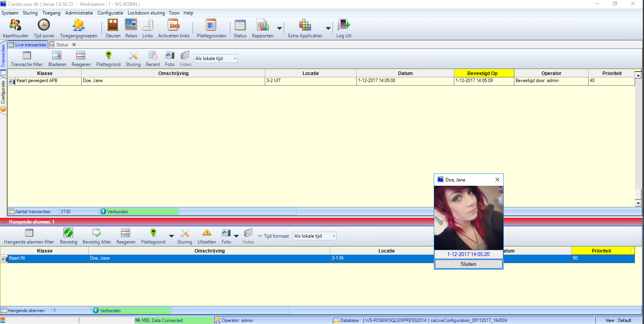Screen dimensions: 644x324
Task: Expand arrow next to alarms Plattegrond
Action: pos(171,236)
